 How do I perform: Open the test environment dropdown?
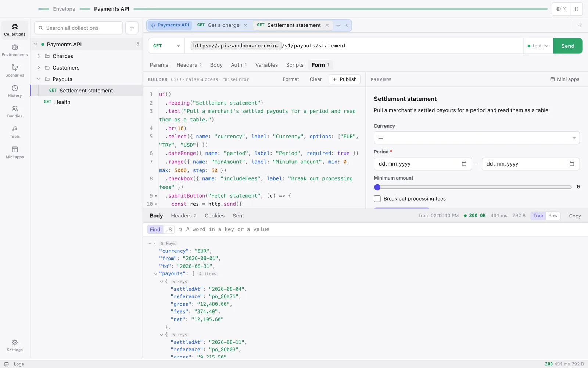click(x=538, y=46)
